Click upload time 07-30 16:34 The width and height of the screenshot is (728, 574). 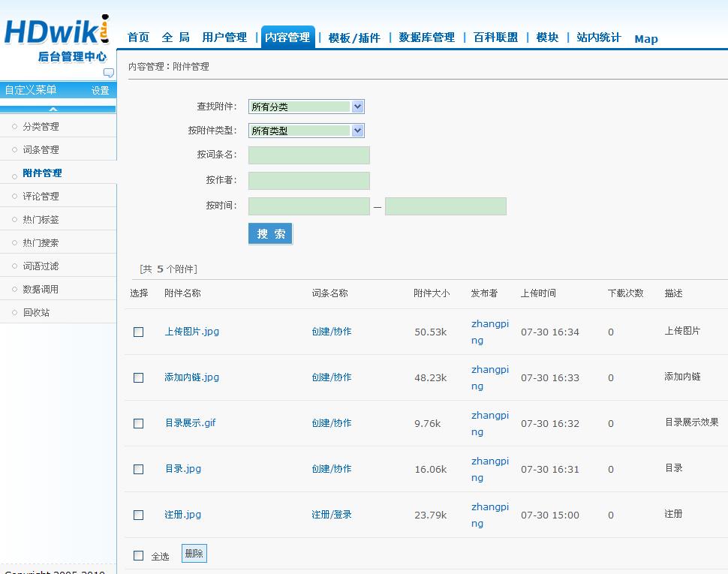click(x=550, y=332)
